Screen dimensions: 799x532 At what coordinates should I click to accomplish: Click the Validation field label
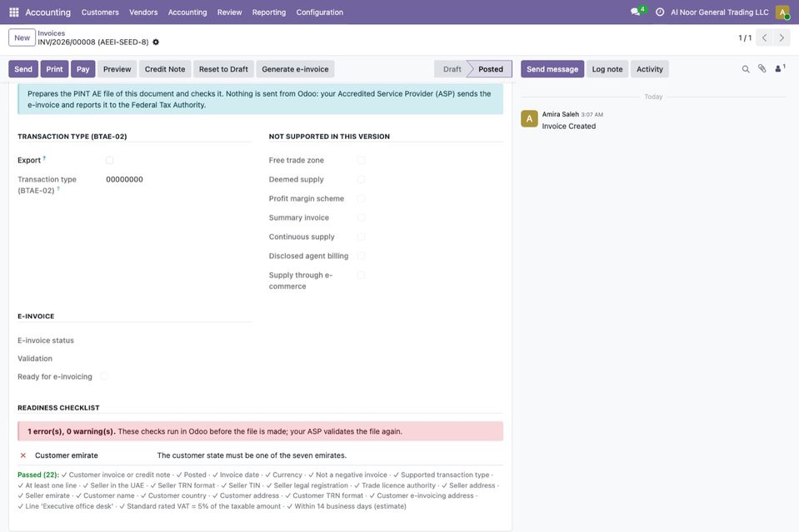click(x=35, y=358)
